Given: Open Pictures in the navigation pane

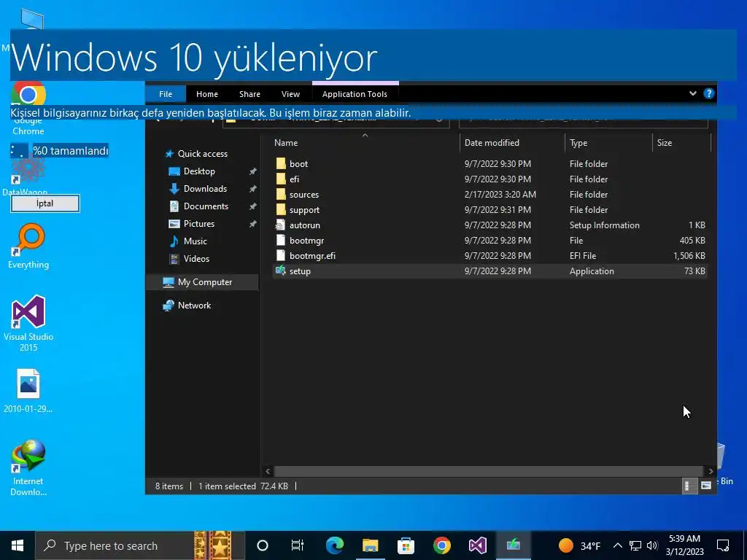Looking at the screenshot, I should 198,224.
